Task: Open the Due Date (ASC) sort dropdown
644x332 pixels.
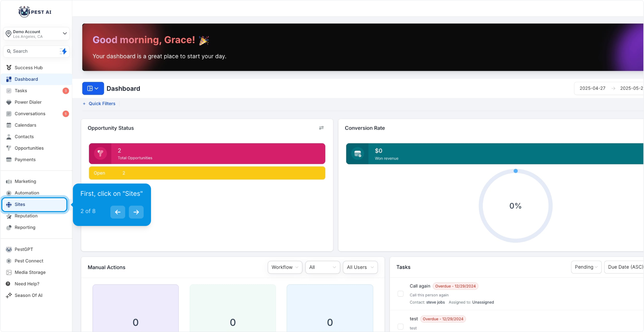Action: pyautogui.click(x=624, y=267)
